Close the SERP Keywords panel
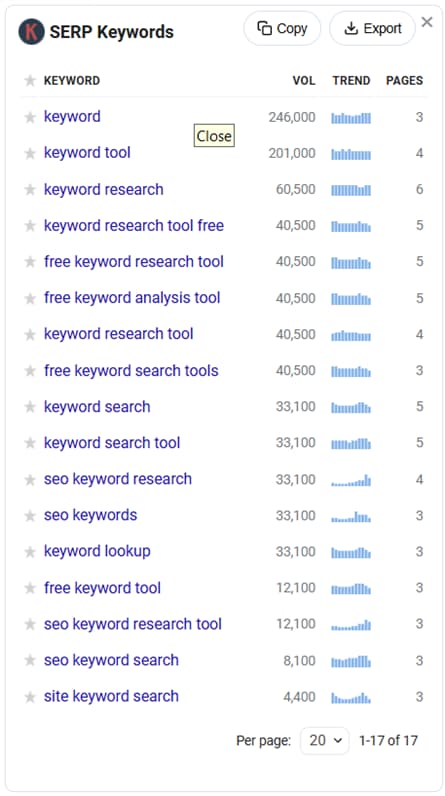This screenshot has width=445, height=796. [x=427, y=22]
